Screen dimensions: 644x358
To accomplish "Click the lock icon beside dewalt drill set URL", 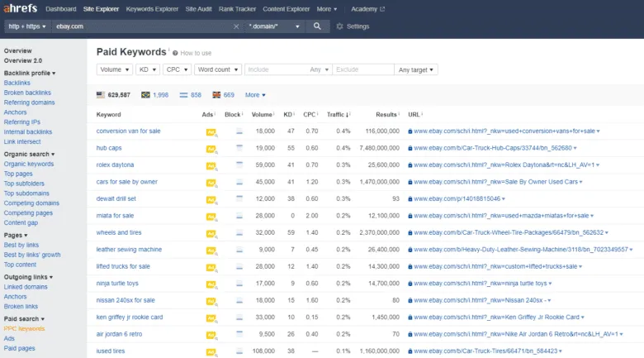I will (410, 198).
